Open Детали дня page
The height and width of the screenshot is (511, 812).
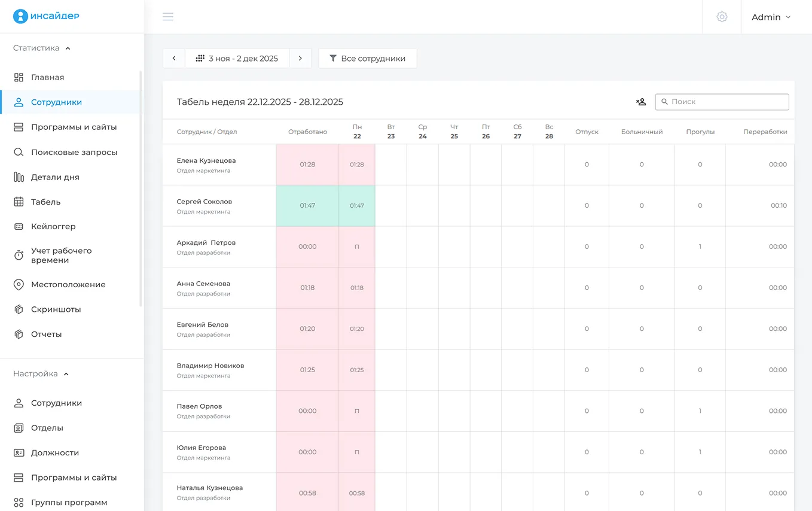pyautogui.click(x=55, y=177)
